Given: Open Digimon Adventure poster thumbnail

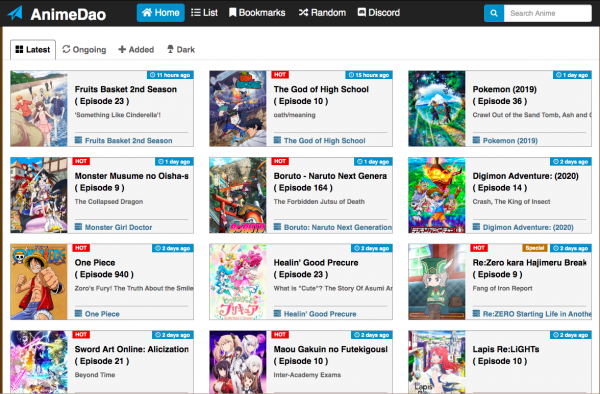Looking at the screenshot, I should point(437,195).
